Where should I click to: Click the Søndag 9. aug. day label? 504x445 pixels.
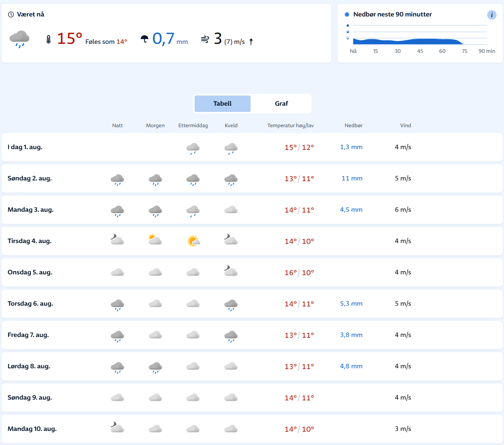point(30,398)
